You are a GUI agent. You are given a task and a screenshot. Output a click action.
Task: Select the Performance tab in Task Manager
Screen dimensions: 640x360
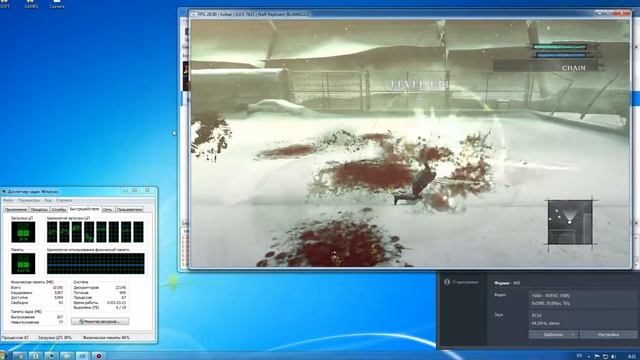[x=84, y=209]
